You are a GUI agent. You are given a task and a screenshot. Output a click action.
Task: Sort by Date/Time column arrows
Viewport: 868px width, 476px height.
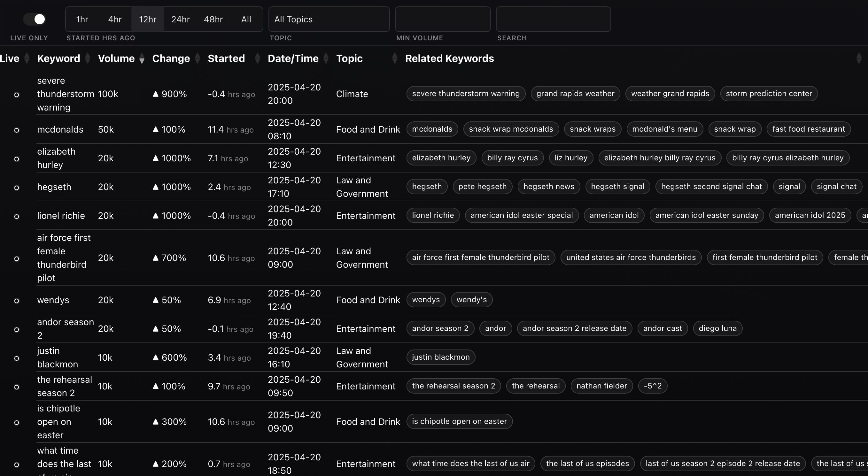[326, 58]
